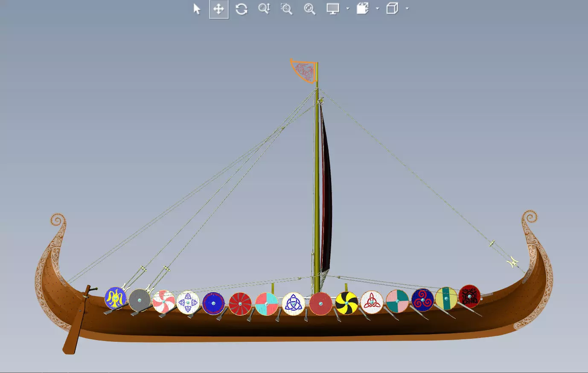
Task: Open the monitor display settings icon
Action: (333, 9)
